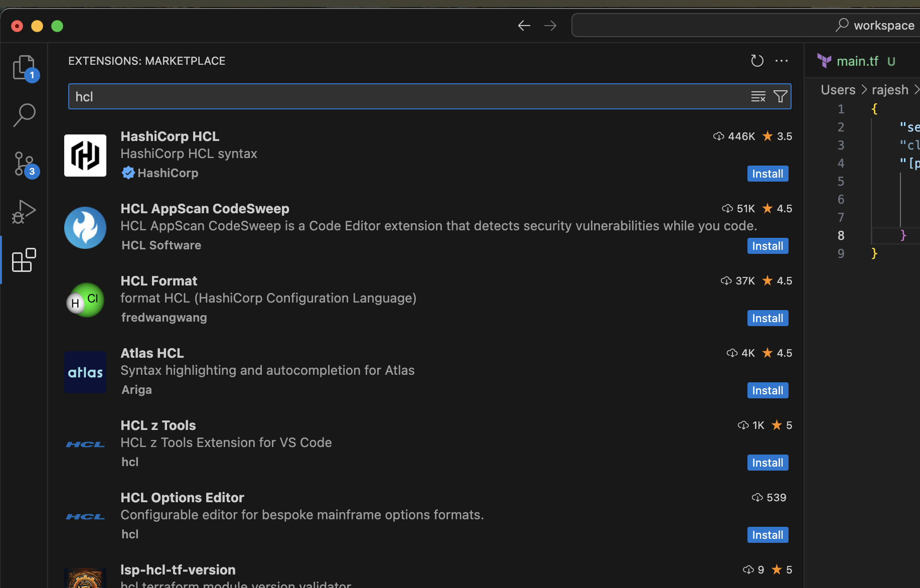
Task: Install the Atlas HCL extension
Action: (x=767, y=390)
